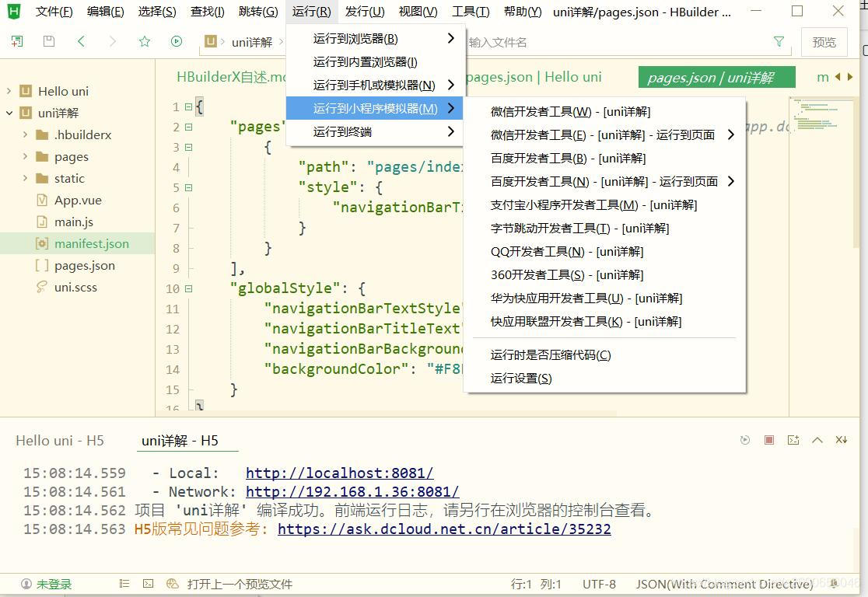The image size is (868, 597).
Task: Collapse the uni详解 project
Action: pos(9,113)
